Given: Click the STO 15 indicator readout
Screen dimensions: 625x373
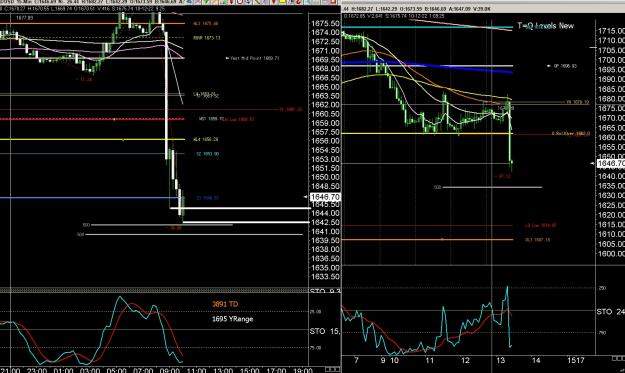Looking at the screenshot, I should point(324,331).
